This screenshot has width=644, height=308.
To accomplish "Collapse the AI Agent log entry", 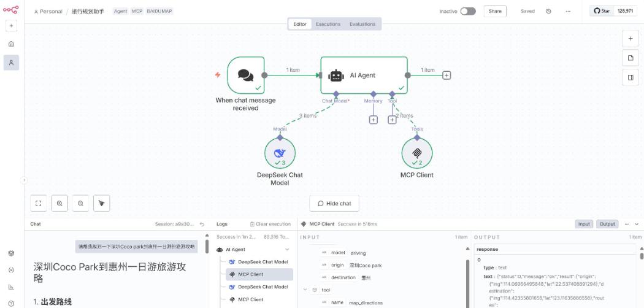I will tap(287, 249).
